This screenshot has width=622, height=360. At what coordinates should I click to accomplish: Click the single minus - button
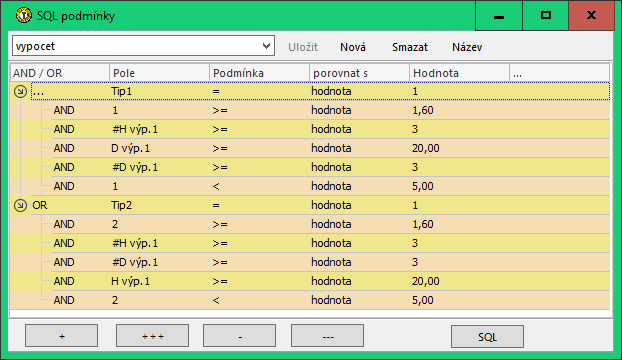click(240, 336)
